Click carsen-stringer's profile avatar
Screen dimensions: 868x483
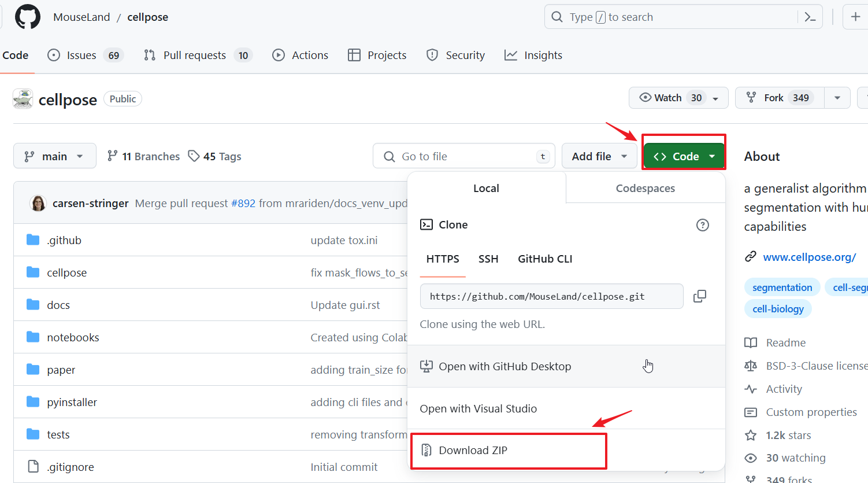pos(38,203)
